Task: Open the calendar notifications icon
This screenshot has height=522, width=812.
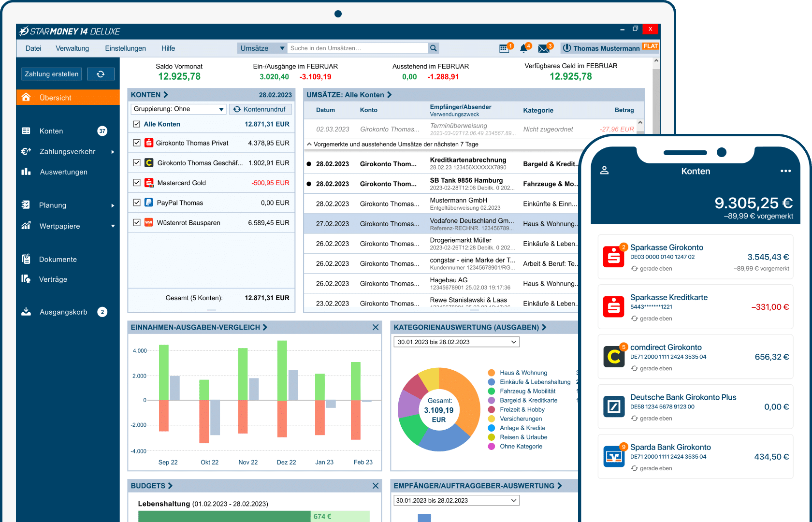Action: coord(504,48)
